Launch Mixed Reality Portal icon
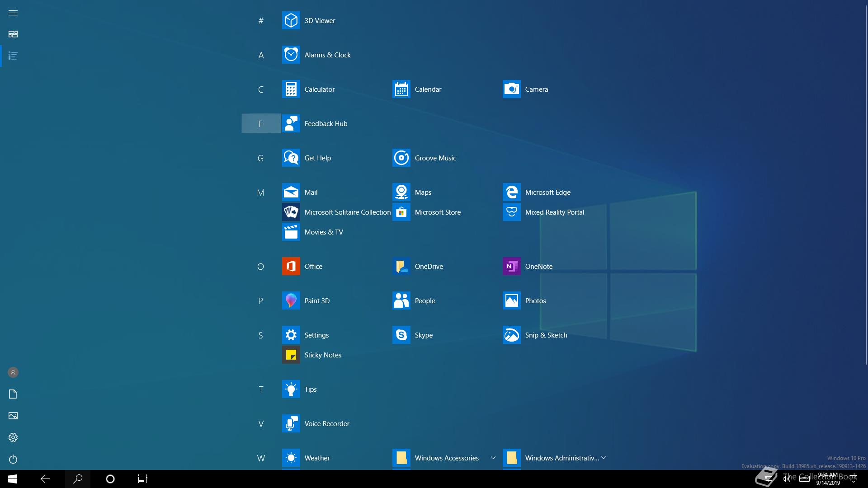Screen dimensions: 868x488 click(511, 212)
